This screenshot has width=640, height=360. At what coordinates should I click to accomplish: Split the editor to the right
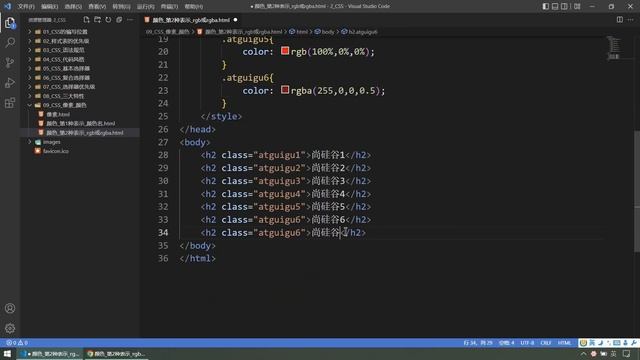(620, 20)
